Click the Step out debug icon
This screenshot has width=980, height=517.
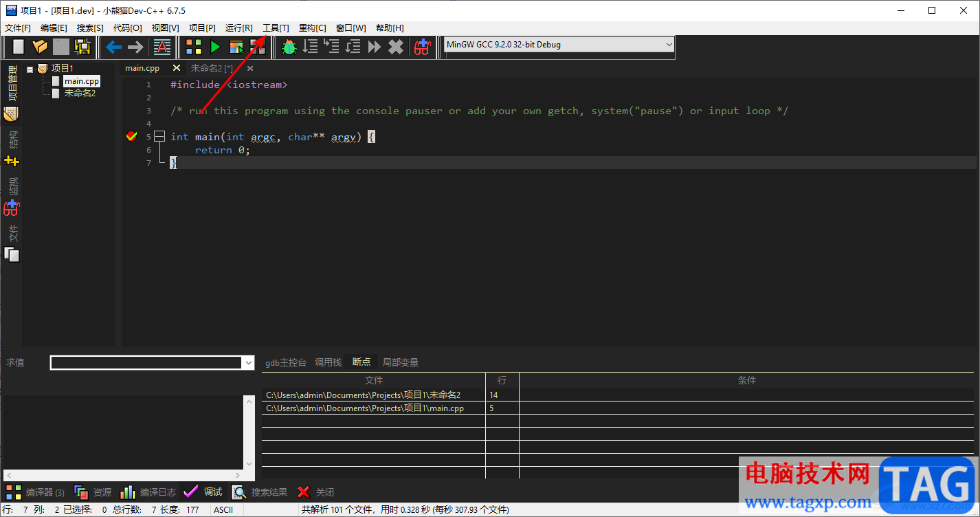[x=353, y=47]
